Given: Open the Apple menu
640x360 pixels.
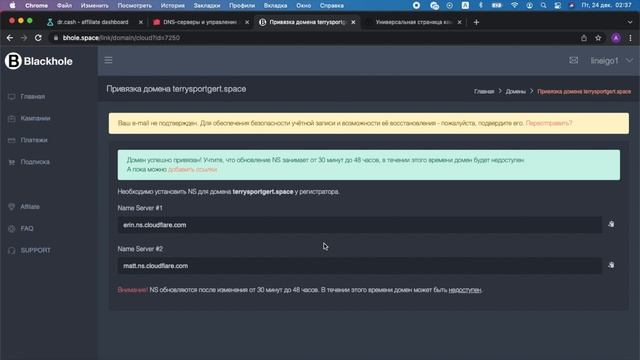Looking at the screenshot, I should pyautogui.click(x=12, y=5).
